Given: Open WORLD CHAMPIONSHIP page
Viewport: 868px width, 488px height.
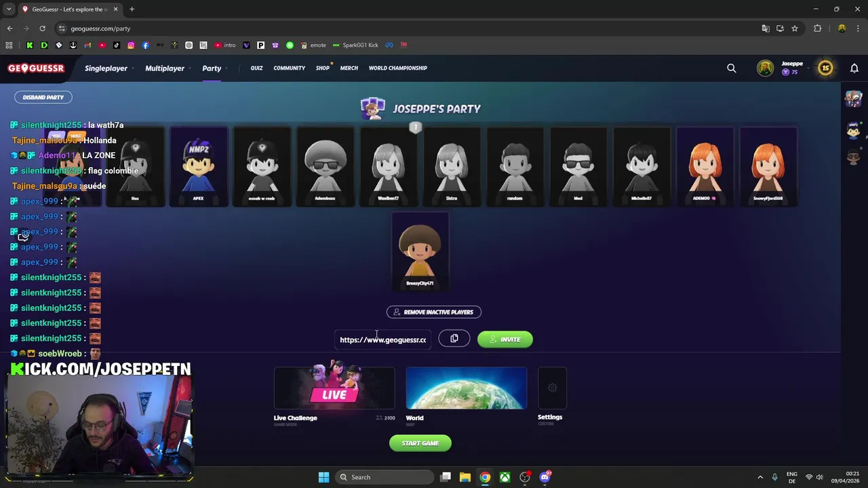Looking at the screenshot, I should tap(398, 68).
